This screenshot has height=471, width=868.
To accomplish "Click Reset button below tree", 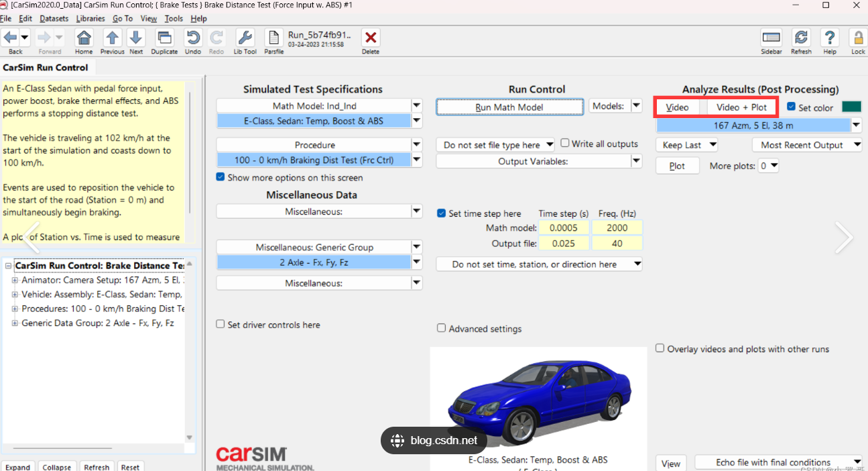I will tap(131, 467).
